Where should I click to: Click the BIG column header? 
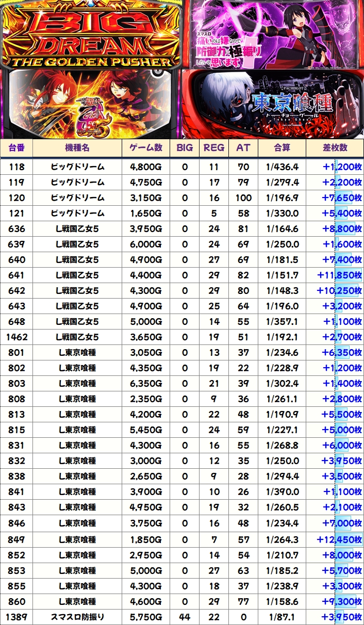[185, 148]
